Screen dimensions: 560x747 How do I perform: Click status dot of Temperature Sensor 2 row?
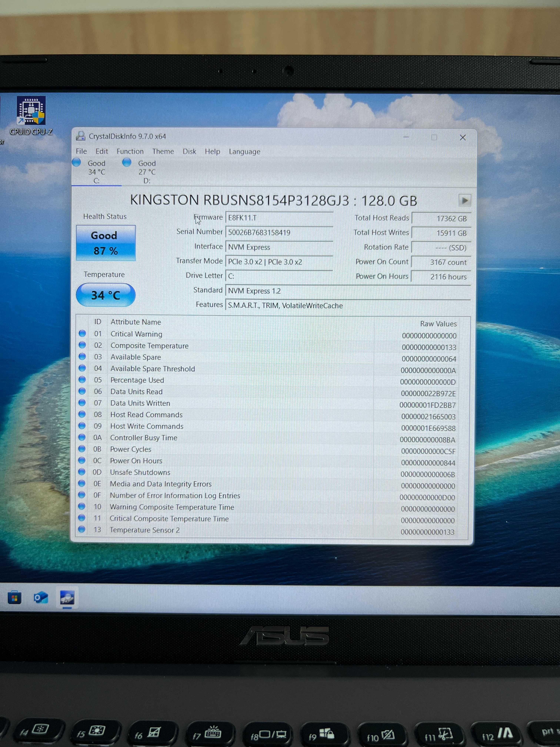(x=81, y=529)
